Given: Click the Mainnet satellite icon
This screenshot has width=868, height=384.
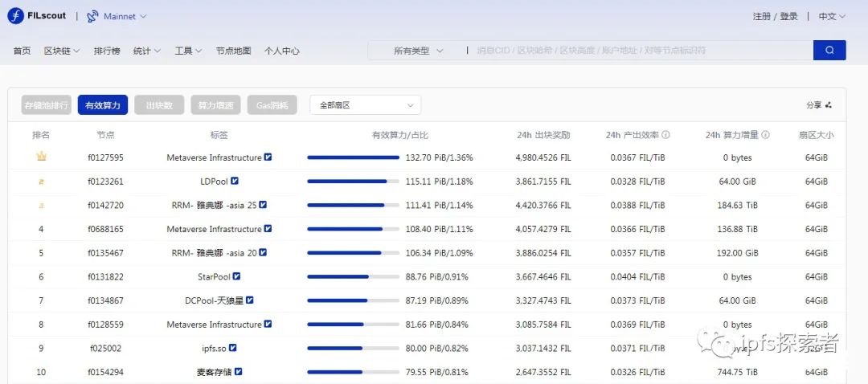Looking at the screenshot, I should click(93, 17).
